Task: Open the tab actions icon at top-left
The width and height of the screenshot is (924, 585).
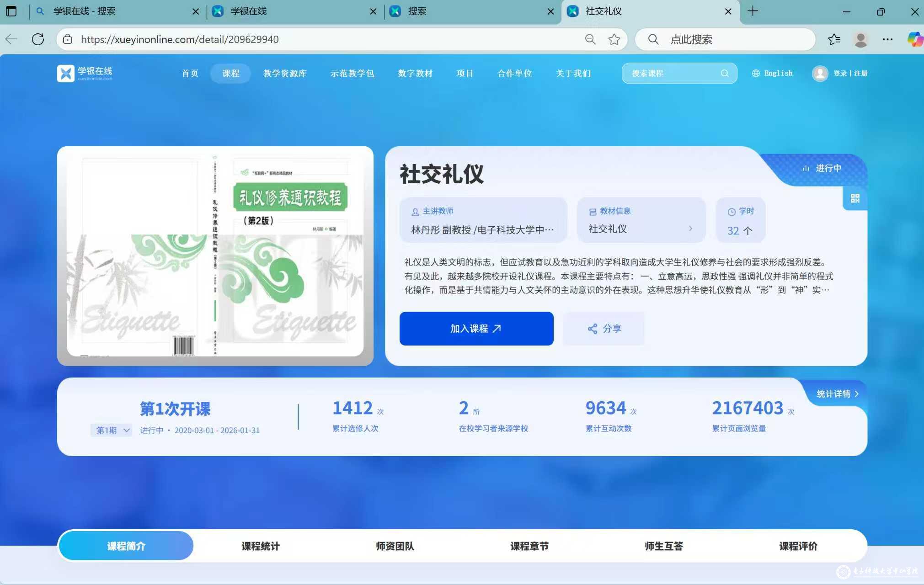Action: click(x=11, y=11)
